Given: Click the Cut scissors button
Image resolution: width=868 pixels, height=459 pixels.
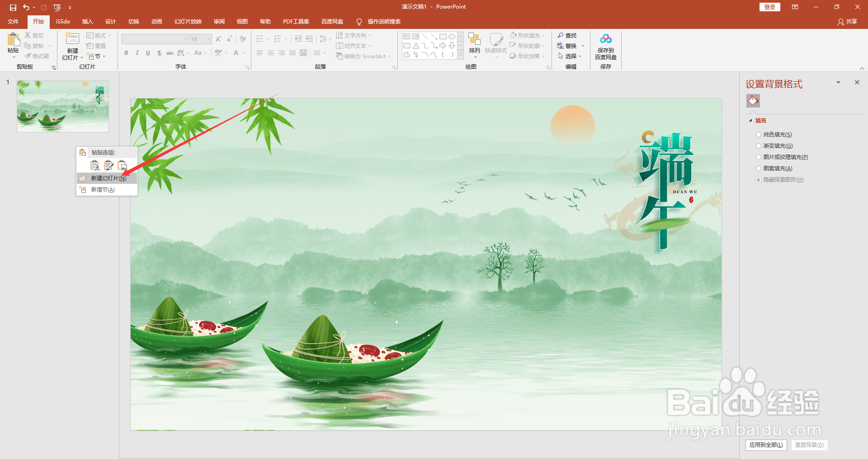Looking at the screenshot, I should pyautogui.click(x=34, y=35).
